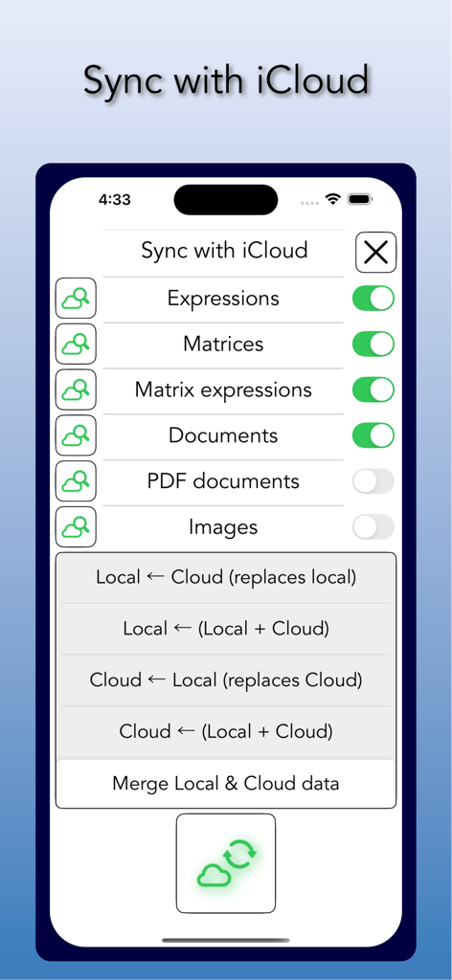Viewport: 452px width, 980px height.
Task: Tap the Documents label
Action: [223, 435]
